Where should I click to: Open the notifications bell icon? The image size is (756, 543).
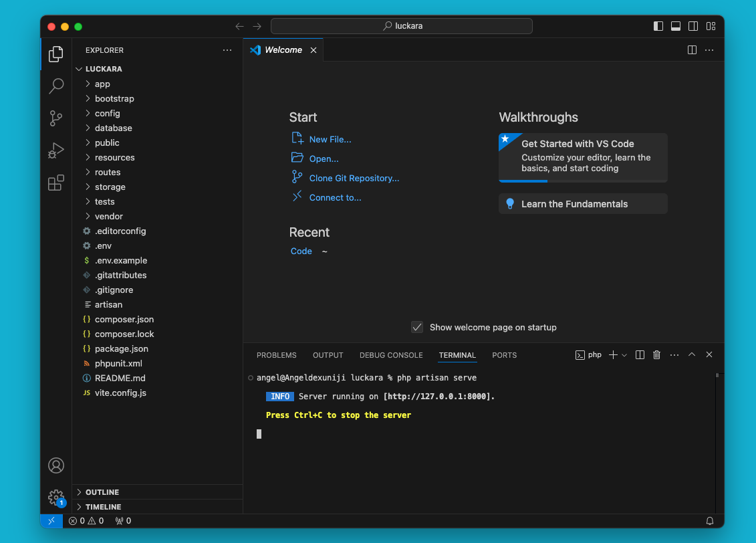pos(710,521)
